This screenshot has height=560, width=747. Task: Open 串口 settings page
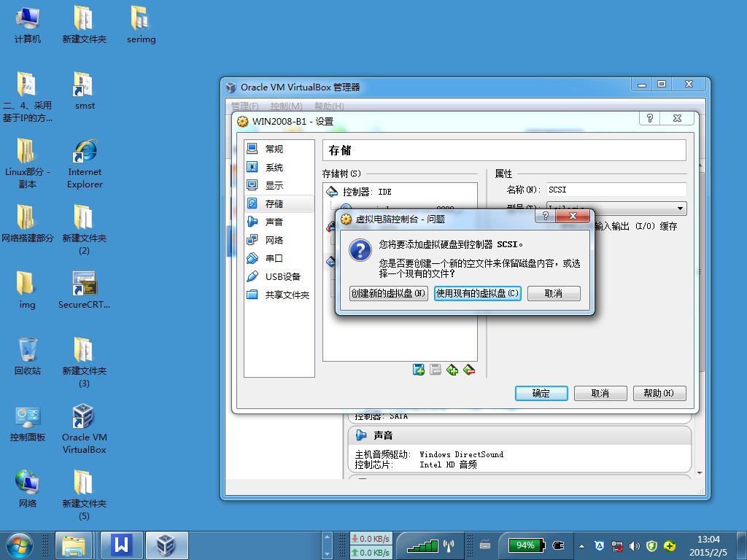click(x=274, y=258)
